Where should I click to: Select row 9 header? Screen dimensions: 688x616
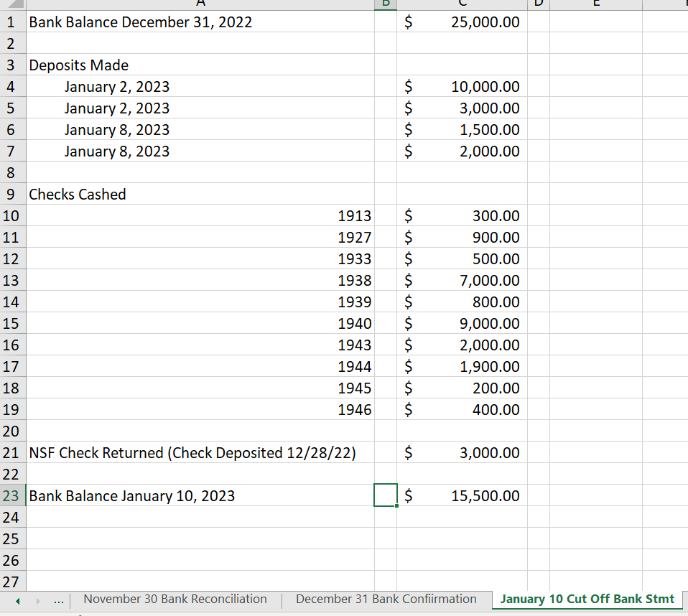13,194
